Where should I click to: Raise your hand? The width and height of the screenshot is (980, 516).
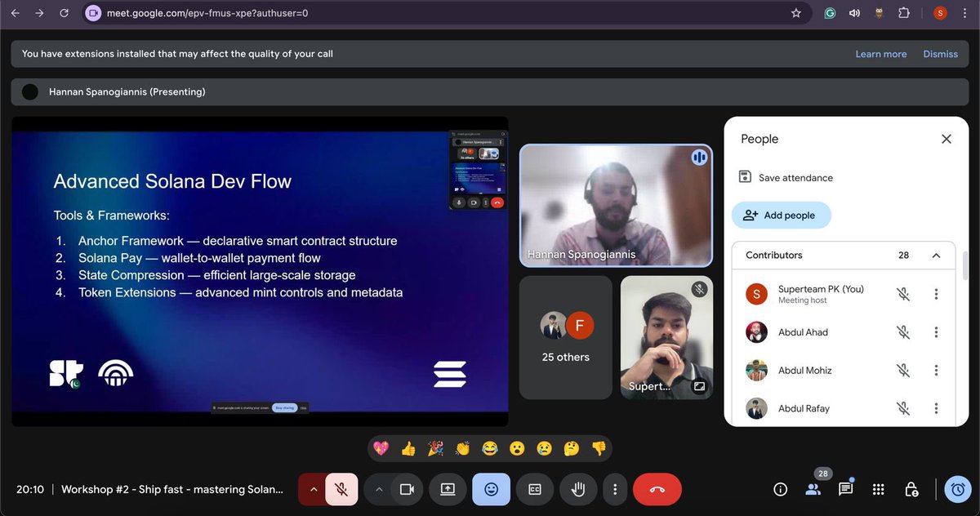pos(578,489)
